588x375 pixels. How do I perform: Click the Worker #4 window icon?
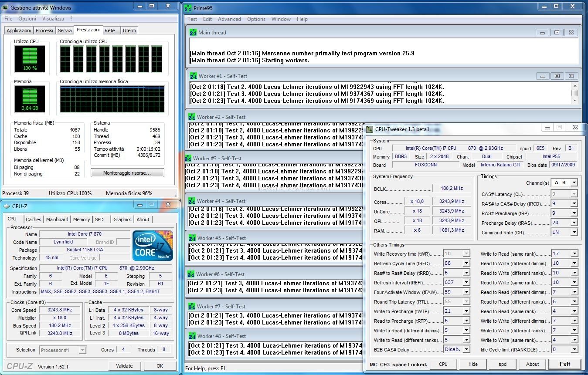192,201
